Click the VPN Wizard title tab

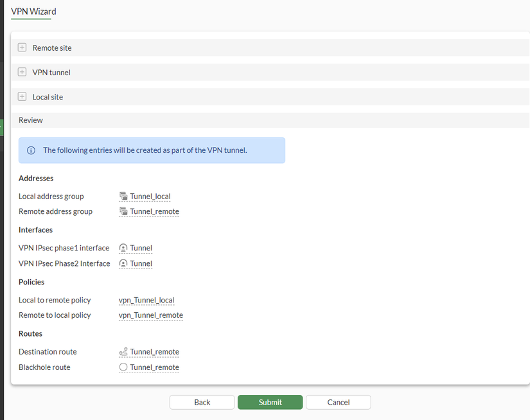point(33,11)
